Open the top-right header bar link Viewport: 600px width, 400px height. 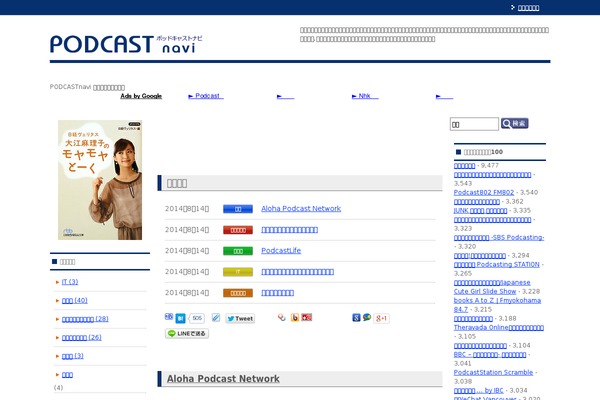pyautogui.click(x=528, y=8)
